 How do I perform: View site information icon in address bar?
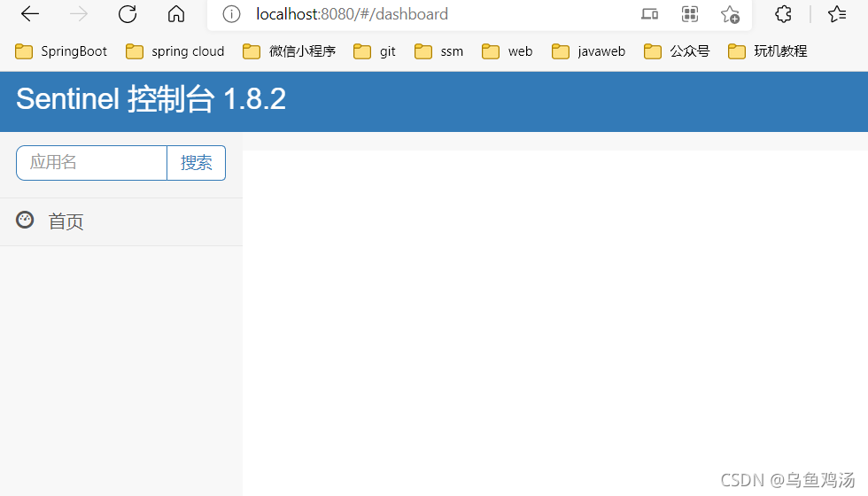point(231,14)
